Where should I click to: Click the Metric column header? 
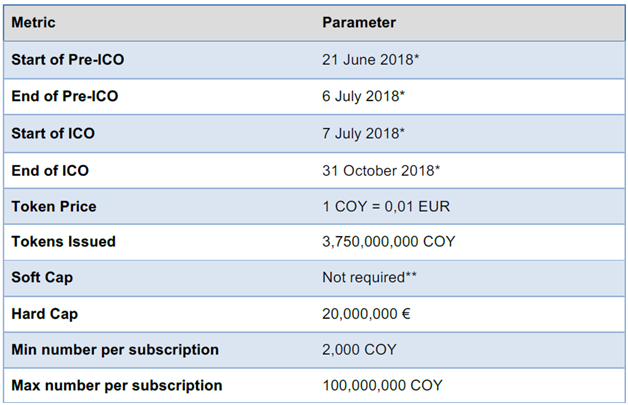[x=33, y=22]
